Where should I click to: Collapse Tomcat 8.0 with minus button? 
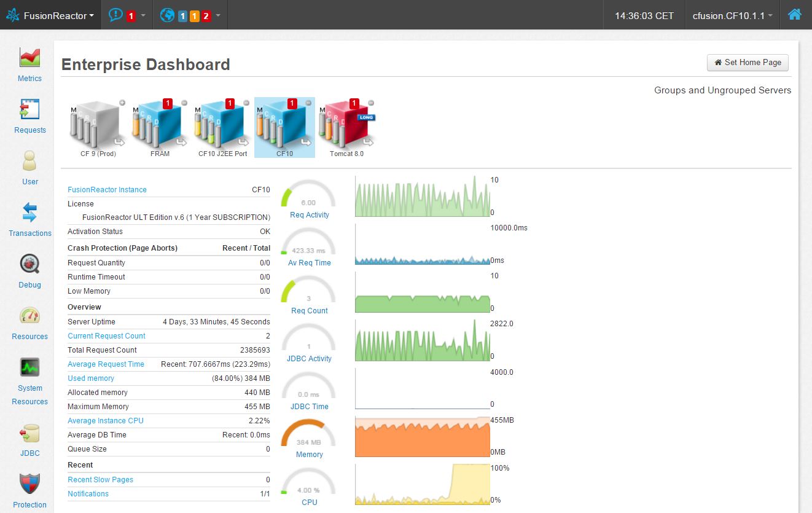tap(371, 103)
